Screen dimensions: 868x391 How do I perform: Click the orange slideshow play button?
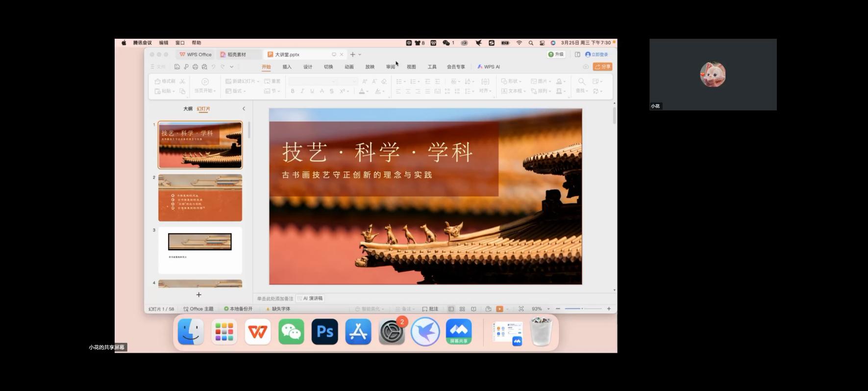point(499,309)
